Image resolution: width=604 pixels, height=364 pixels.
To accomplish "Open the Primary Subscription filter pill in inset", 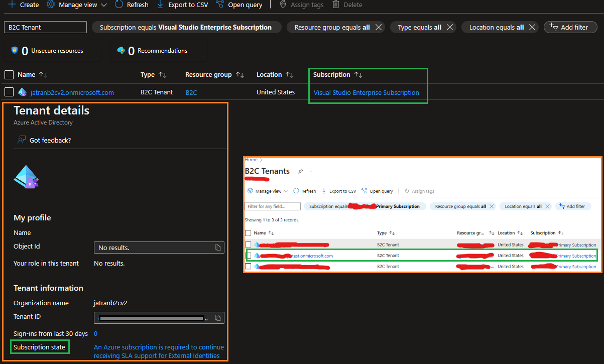I will tap(365, 206).
